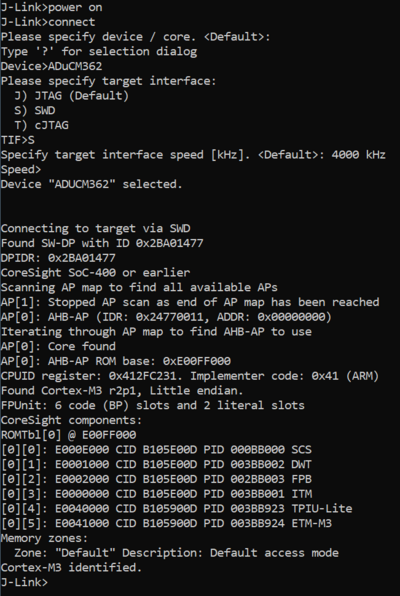The image size is (400, 596).
Task: Click the DWT component row [0][1]
Action: click(x=156, y=464)
